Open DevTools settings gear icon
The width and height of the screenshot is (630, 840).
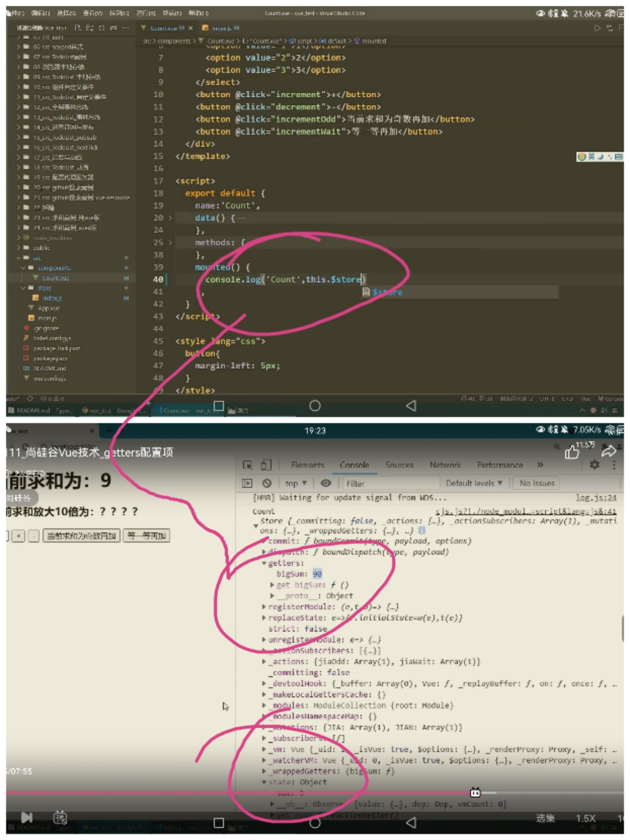(594, 465)
